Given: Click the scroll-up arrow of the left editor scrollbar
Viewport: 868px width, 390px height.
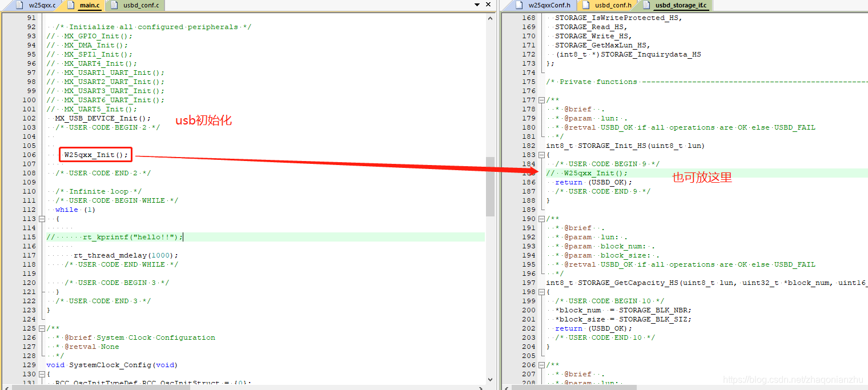Looking at the screenshot, I should click(490, 17).
